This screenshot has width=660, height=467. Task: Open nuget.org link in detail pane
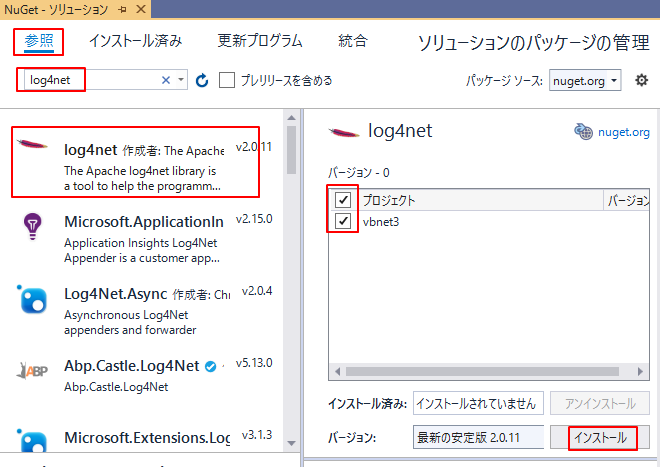coord(623,132)
